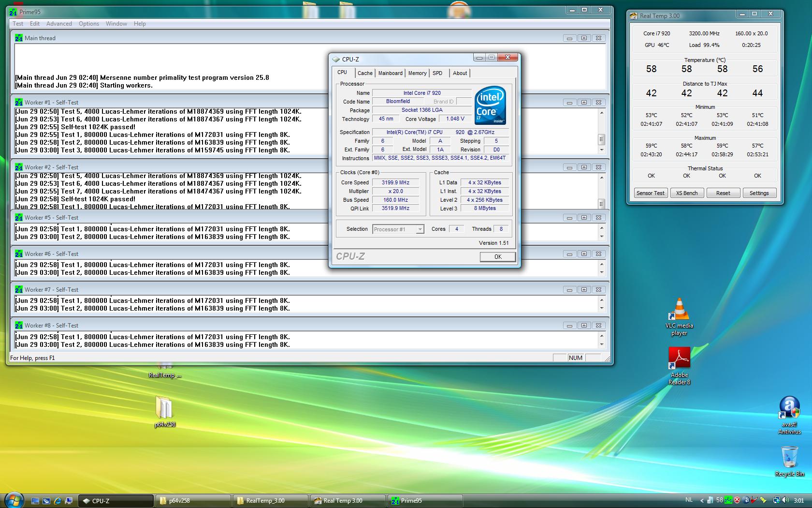Click the Windows Start orb

(13, 500)
